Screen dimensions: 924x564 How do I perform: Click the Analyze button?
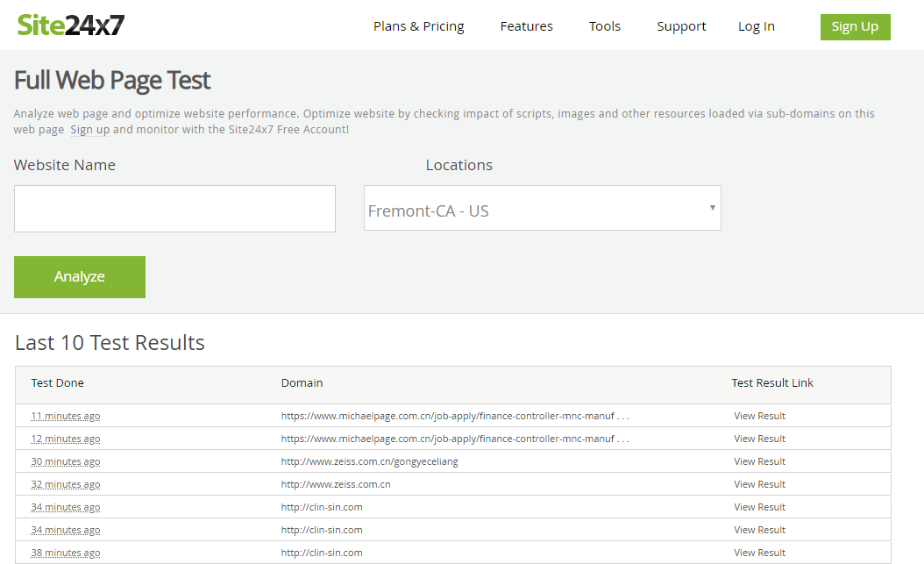[x=80, y=277]
